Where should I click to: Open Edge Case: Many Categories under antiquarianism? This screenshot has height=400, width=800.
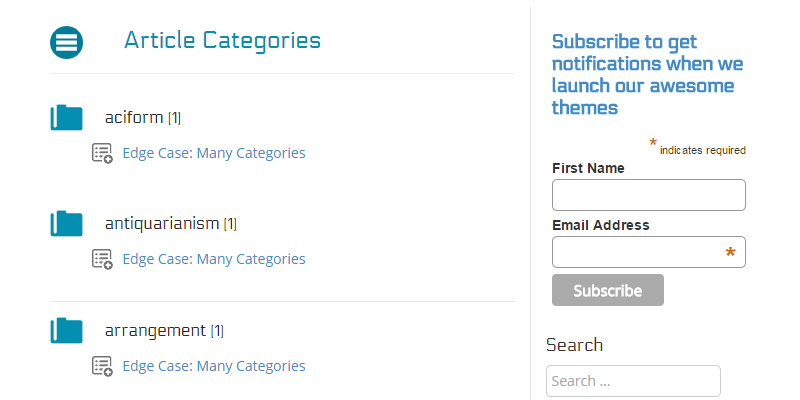213,259
